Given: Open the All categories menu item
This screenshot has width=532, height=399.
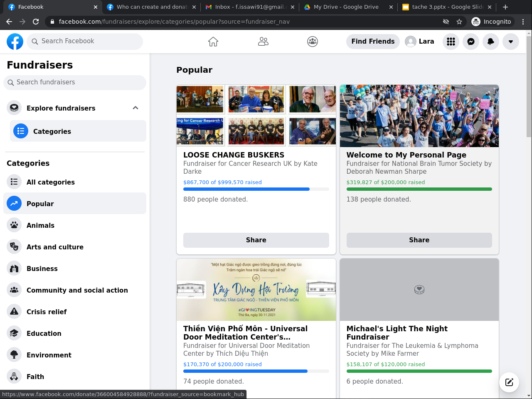Looking at the screenshot, I should pyautogui.click(x=75, y=182).
